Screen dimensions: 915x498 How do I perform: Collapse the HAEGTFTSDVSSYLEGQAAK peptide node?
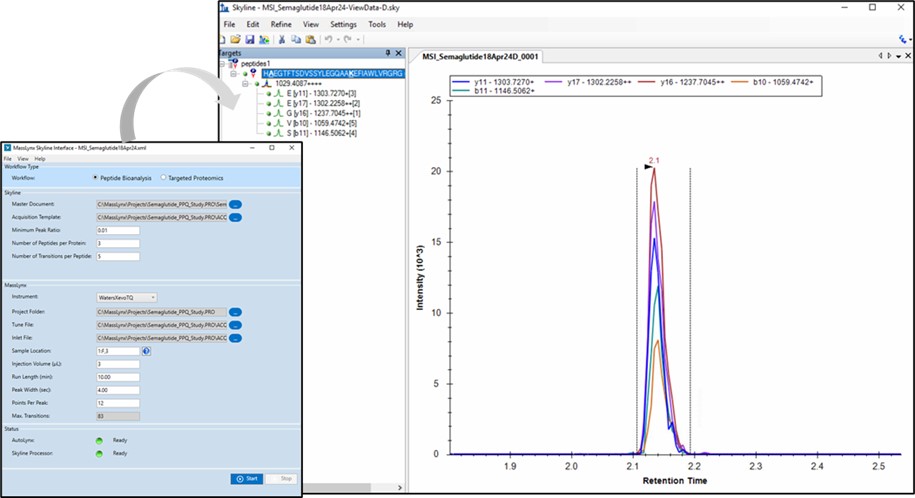pyautogui.click(x=233, y=74)
